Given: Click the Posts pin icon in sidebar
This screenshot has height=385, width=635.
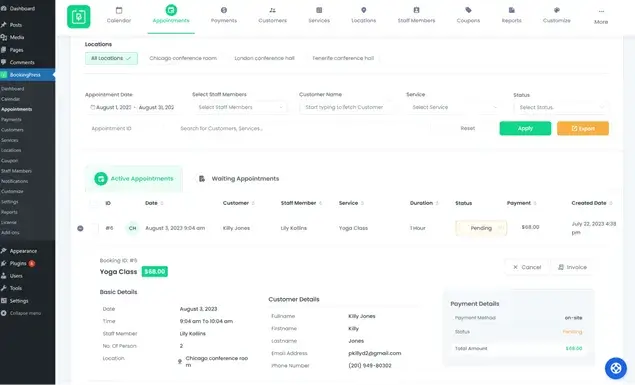Looking at the screenshot, I should [x=4, y=25].
